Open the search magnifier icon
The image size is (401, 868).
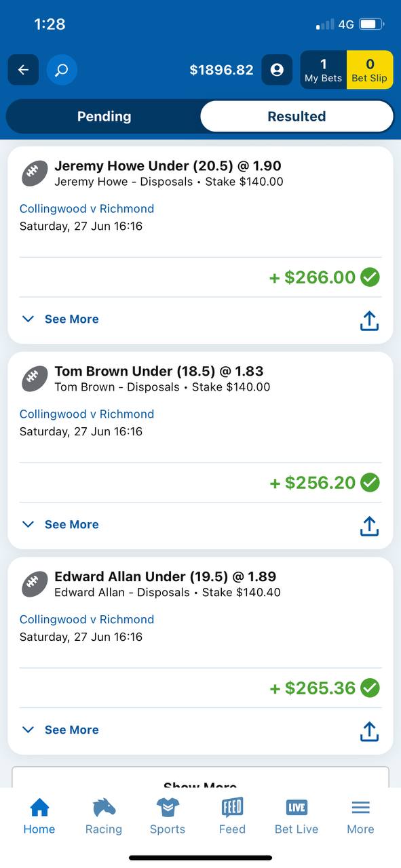coord(62,70)
